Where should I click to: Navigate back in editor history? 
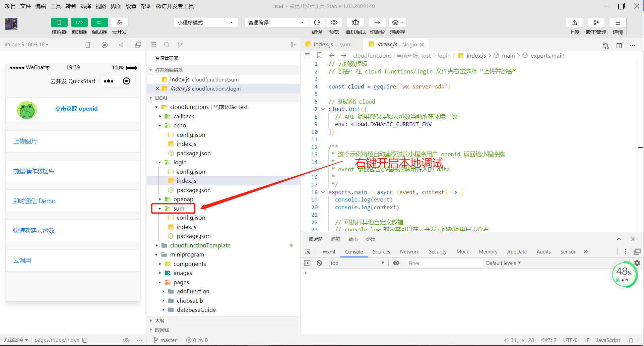(332, 55)
